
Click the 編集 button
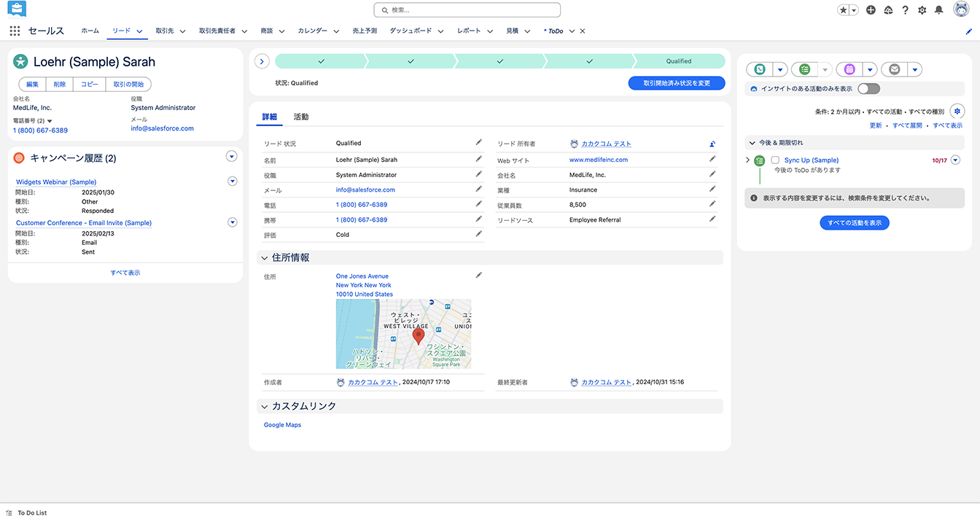tap(32, 85)
